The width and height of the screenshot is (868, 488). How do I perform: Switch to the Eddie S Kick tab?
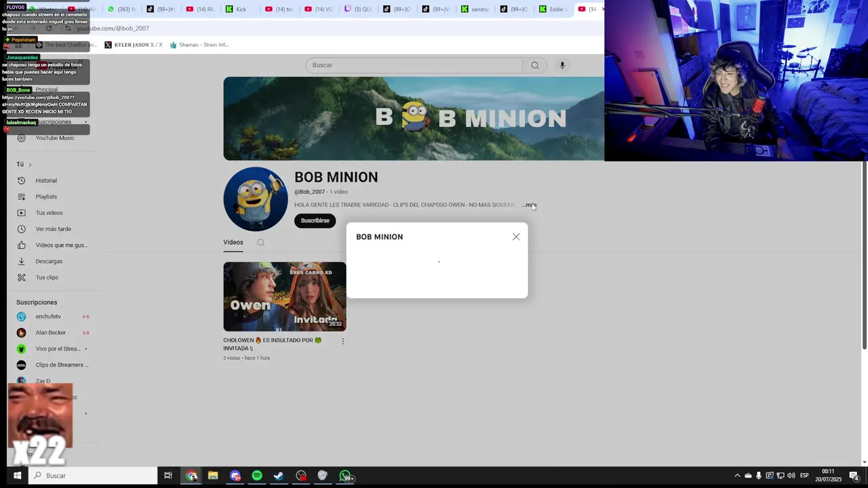553,9
